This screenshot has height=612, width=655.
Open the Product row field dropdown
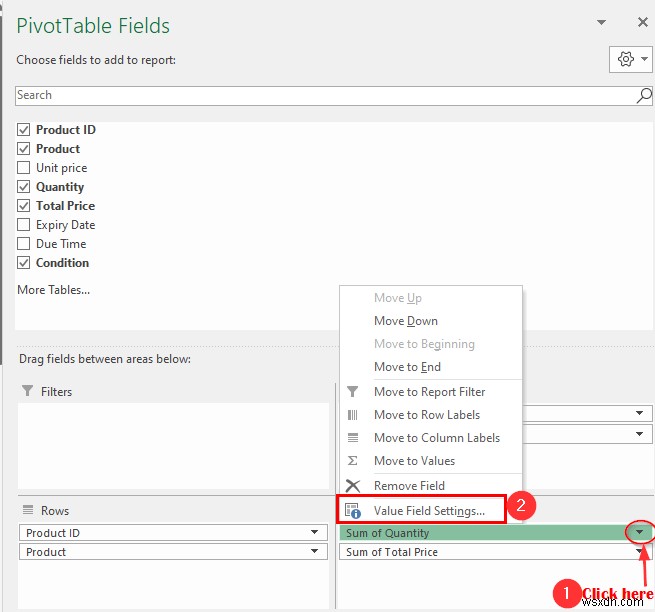click(x=315, y=551)
